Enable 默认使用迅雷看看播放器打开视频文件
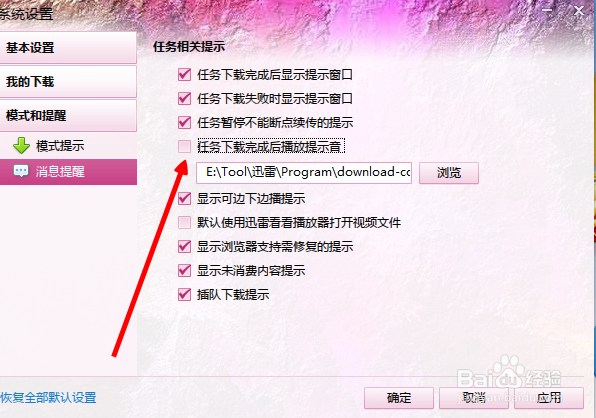The image size is (596, 418). (x=184, y=222)
